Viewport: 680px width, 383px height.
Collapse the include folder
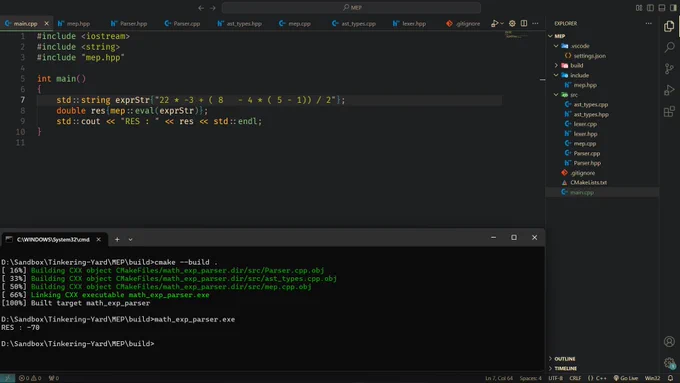pos(556,75)
